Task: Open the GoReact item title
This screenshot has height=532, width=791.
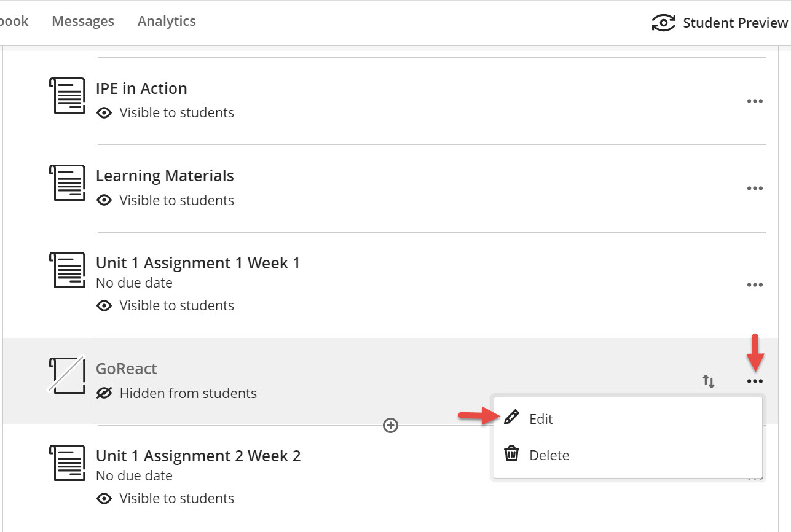Action: click(x=127, y=369)
